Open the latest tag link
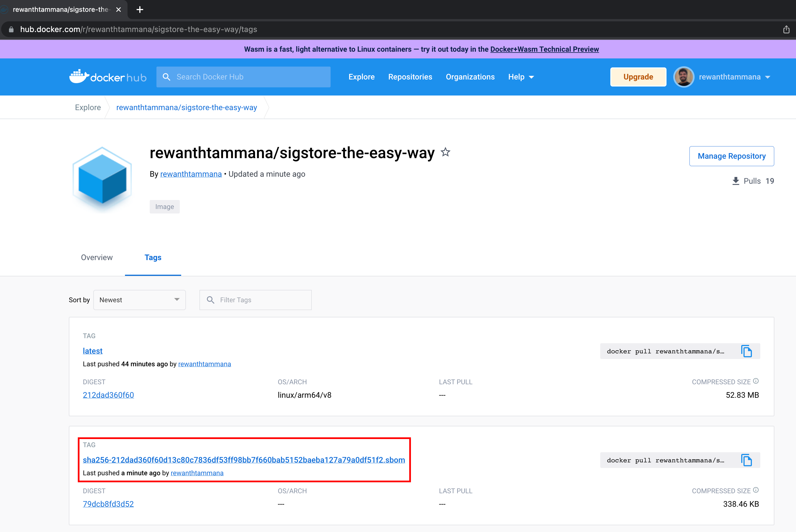The image size is (796, 532). (93, 351)
